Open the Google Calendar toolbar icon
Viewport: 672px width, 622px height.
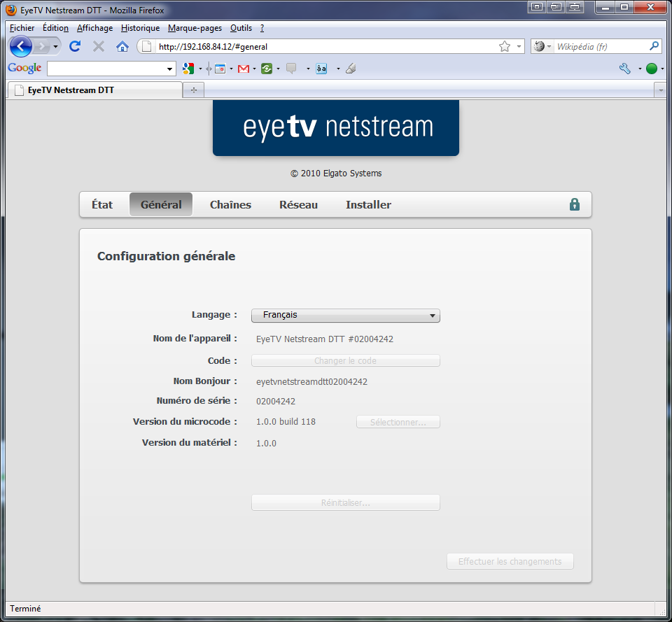pyautogui.click(x=220, y=69)
